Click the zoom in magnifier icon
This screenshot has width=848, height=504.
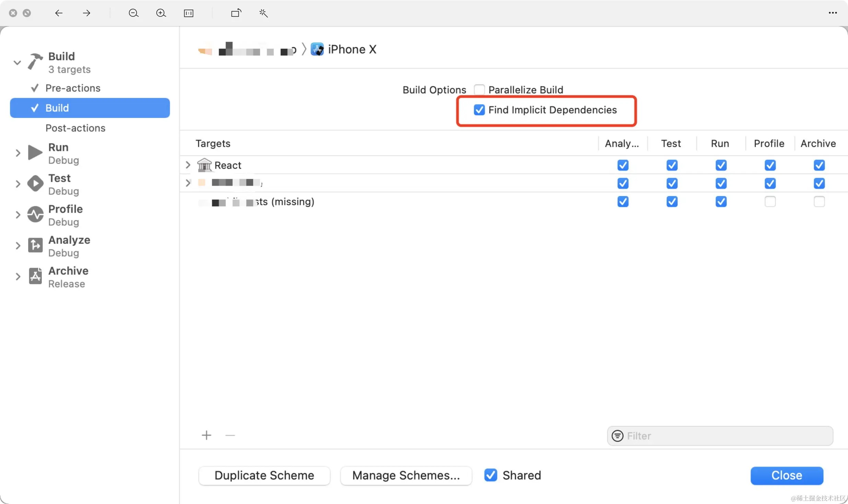pyautogui.click(x=161, y=13)
